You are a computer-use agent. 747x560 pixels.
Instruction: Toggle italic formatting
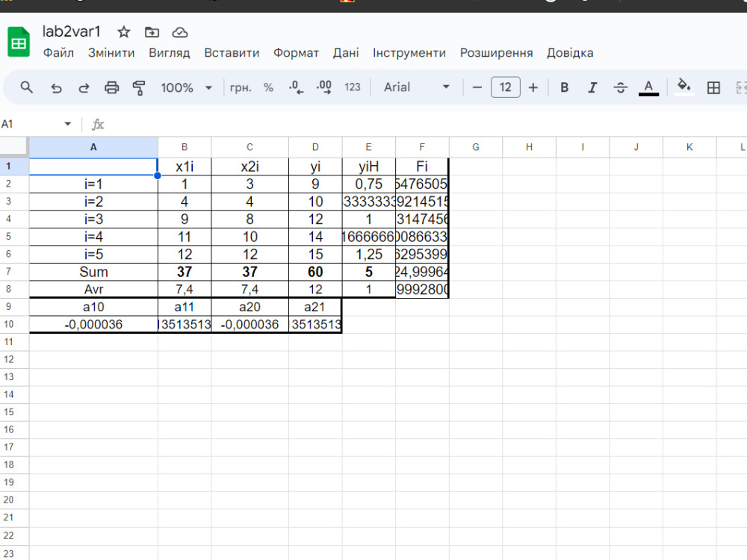tap(592, 87)
